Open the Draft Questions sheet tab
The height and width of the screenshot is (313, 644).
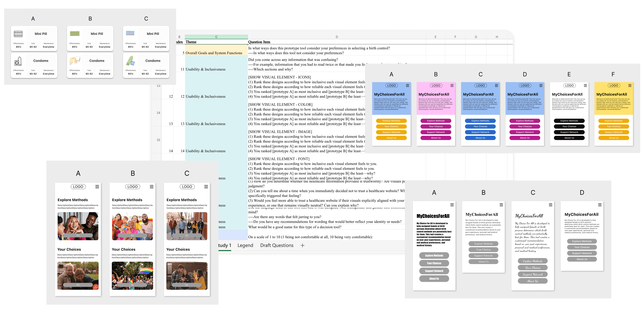pyautogui.click(x=277, y=246)
